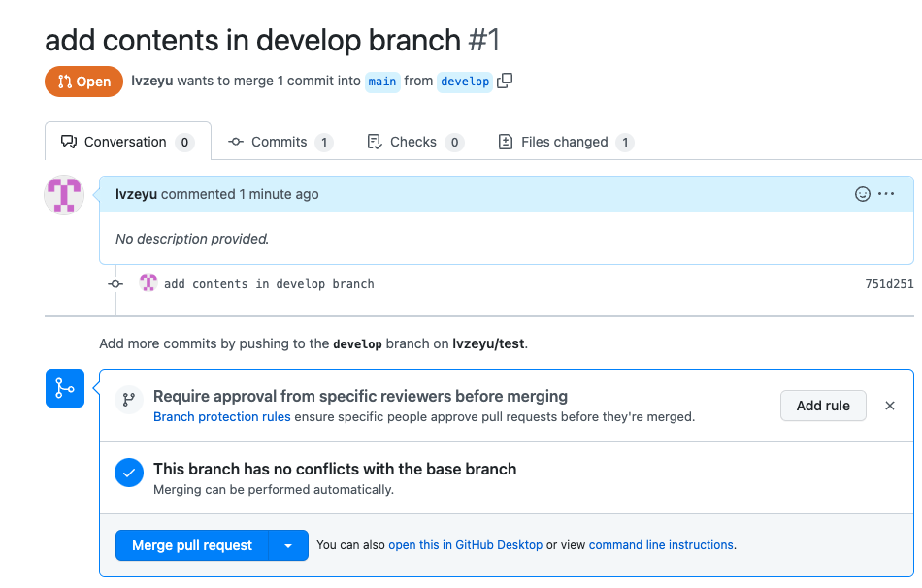Viewport: 922px width, 588px height.
Task: View the Files changed tab
Action: (x=565, y=142)
